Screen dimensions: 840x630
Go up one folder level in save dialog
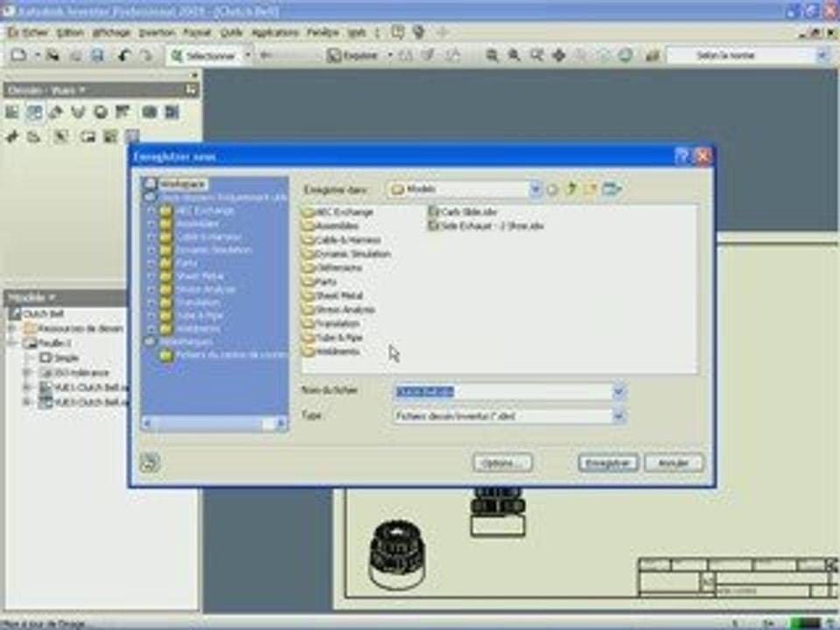pos(571,189)
